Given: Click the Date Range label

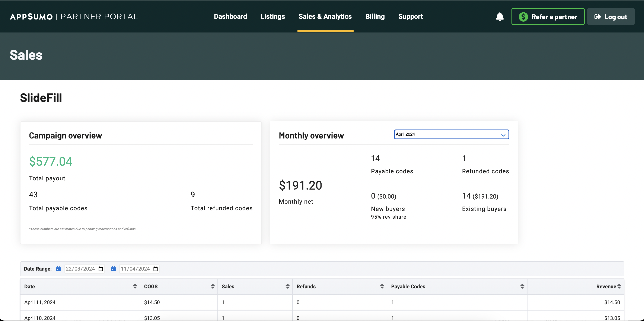Looking at the screenshot, I should 38,269.
